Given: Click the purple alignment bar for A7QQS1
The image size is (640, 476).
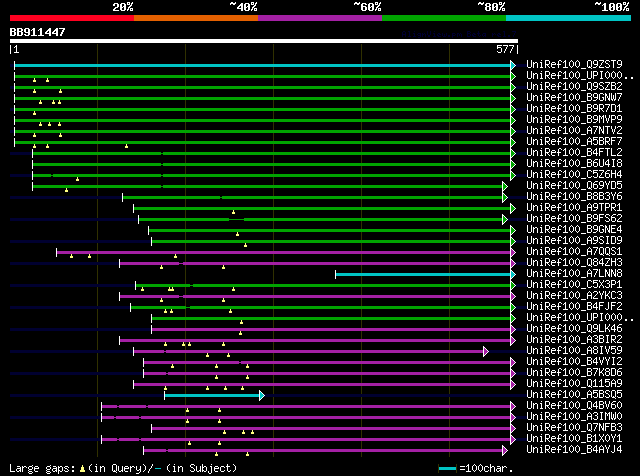Looking at the screenshot, I should tap(283, 252).
